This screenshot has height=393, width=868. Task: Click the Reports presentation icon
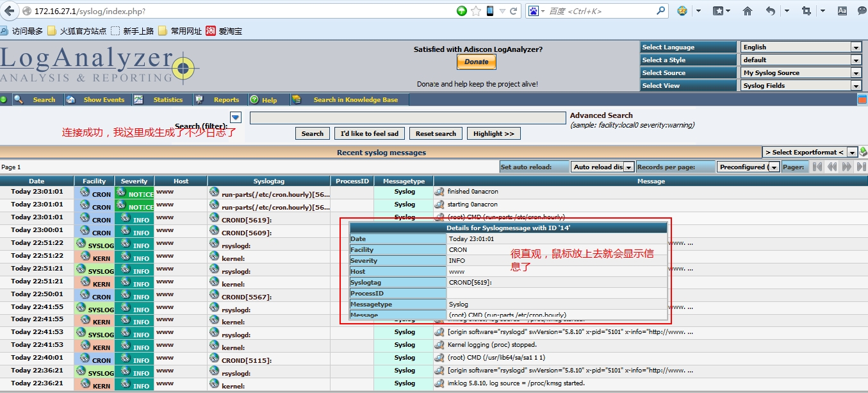tap(201, 99)
